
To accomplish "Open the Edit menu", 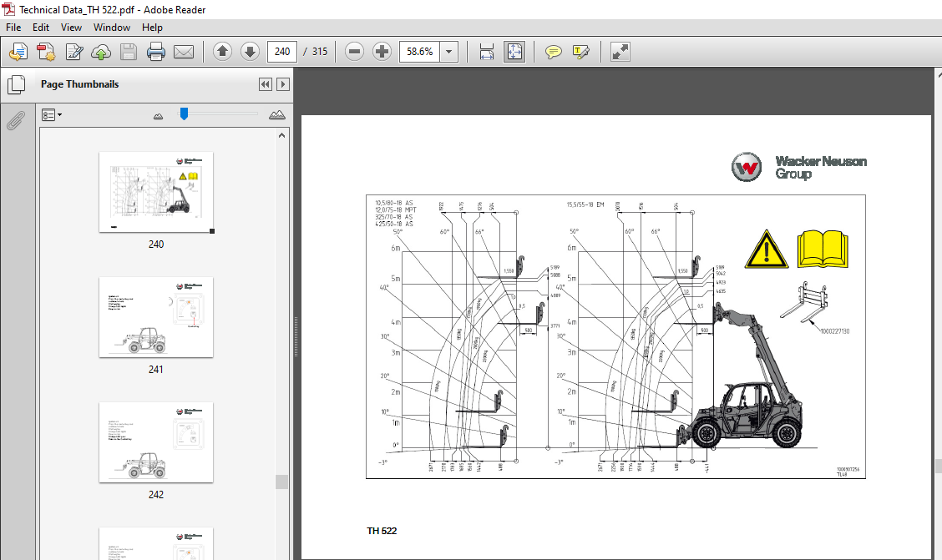I will 41,27.
